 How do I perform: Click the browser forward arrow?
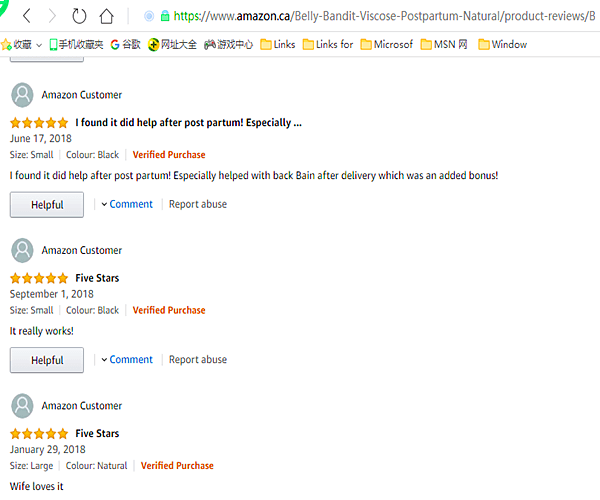pos(52,16)
